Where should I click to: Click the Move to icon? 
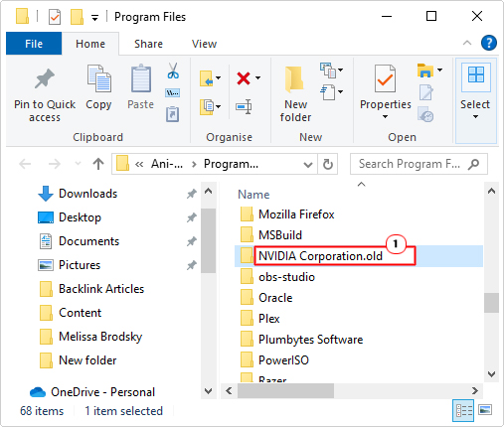point(206,78)
